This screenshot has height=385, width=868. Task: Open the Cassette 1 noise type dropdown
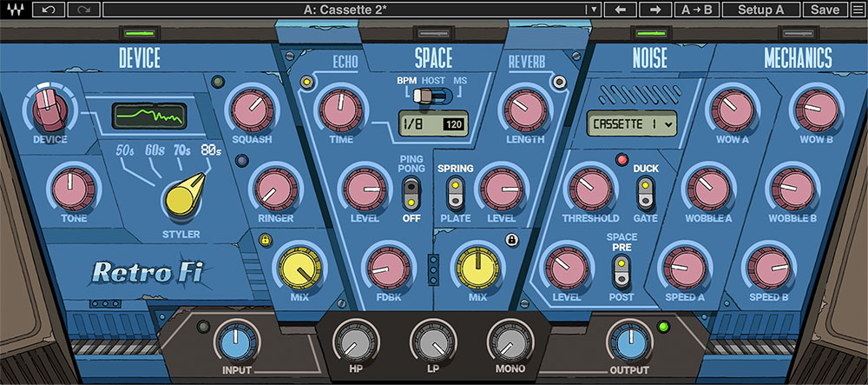click(634, 124)
